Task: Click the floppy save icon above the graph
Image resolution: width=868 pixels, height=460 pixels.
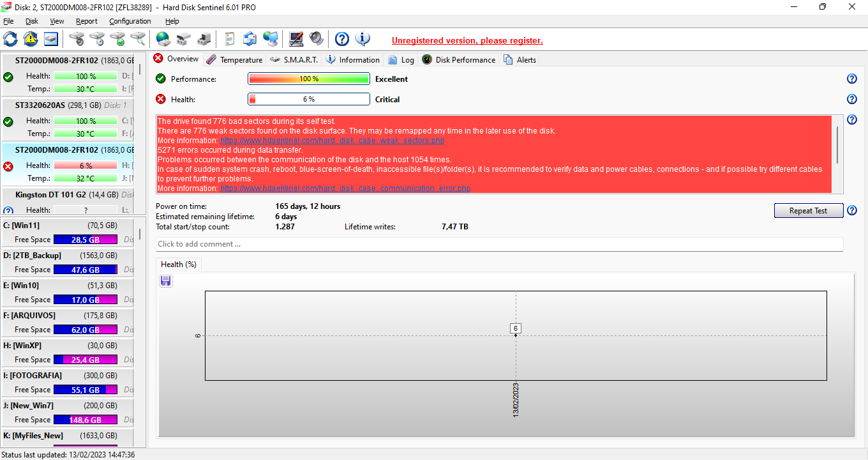Action: tap(166, 281)
